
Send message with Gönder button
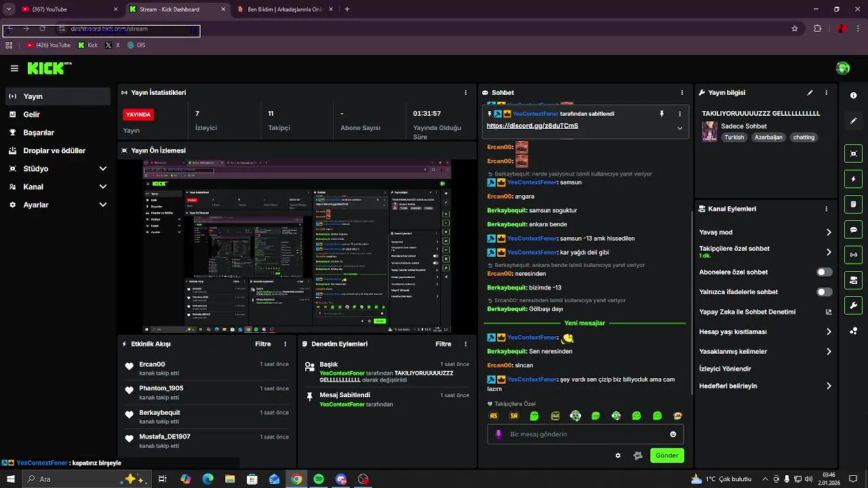pyautogui.click(x=667, y=455)
